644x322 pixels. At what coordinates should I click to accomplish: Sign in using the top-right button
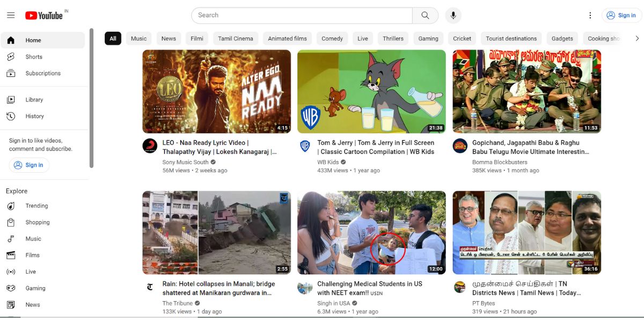pos(621,15)
